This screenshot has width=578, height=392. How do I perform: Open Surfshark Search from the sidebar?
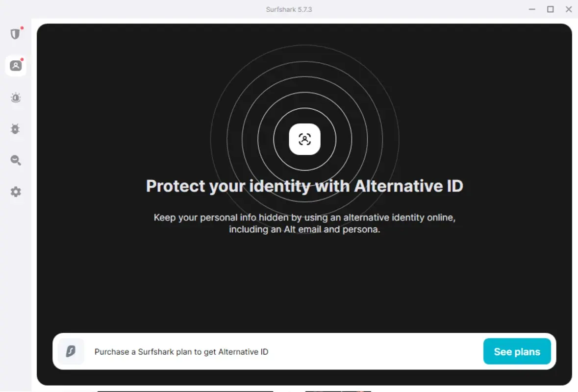pyautogui.click(x=15, y=160)
